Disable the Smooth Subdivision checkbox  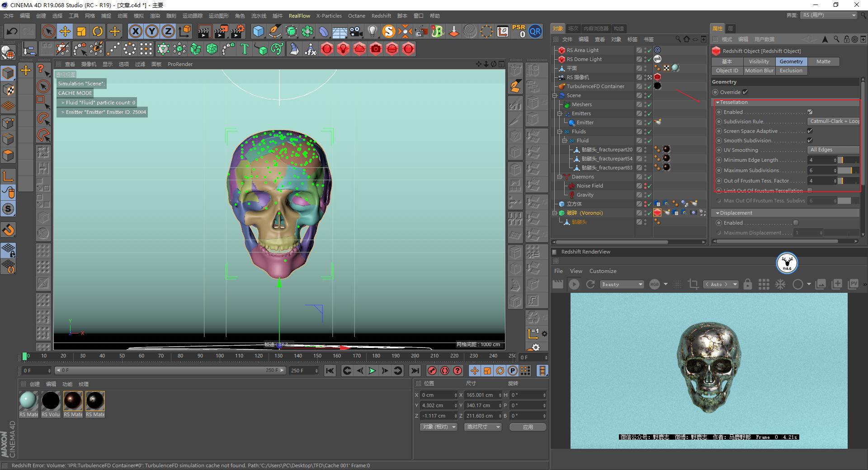[x=810, y=141]
